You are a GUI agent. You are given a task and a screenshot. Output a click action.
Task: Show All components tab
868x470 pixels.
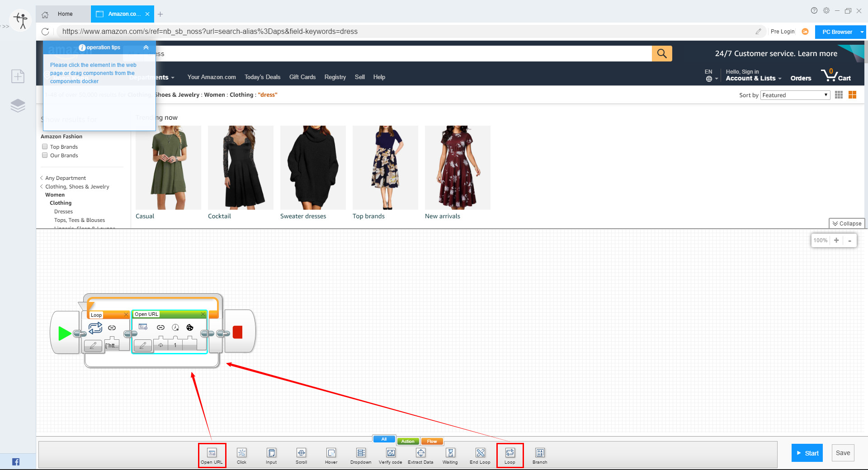pos(384,439)
